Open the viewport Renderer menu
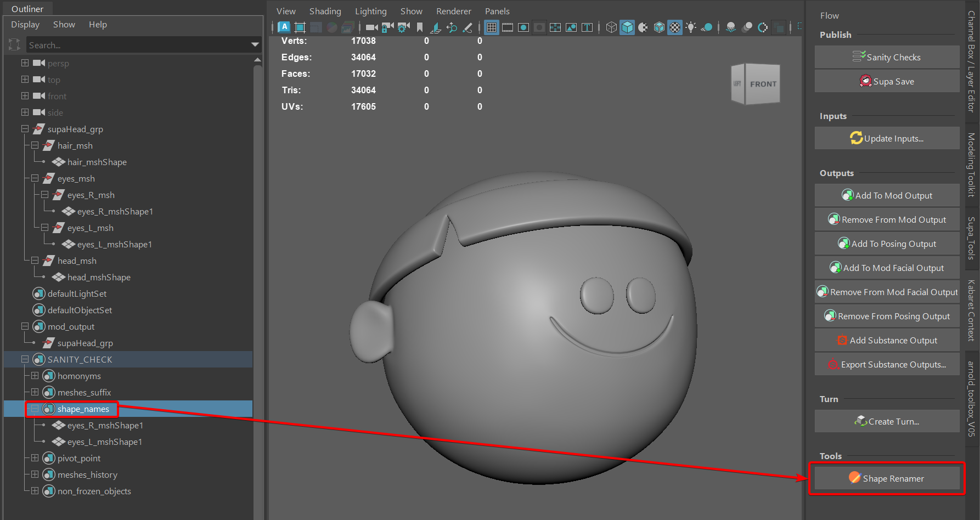980x520 pixels. pyautogui.click(x=453, y=12)
